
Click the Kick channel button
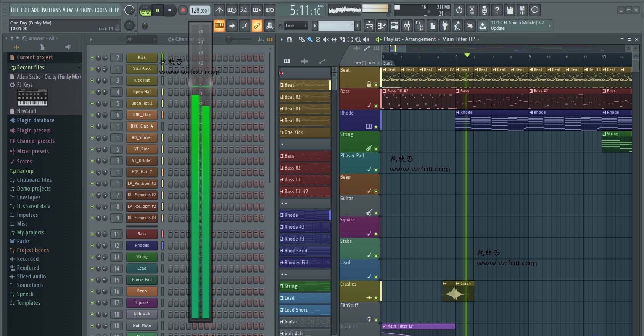click(142, 58)
